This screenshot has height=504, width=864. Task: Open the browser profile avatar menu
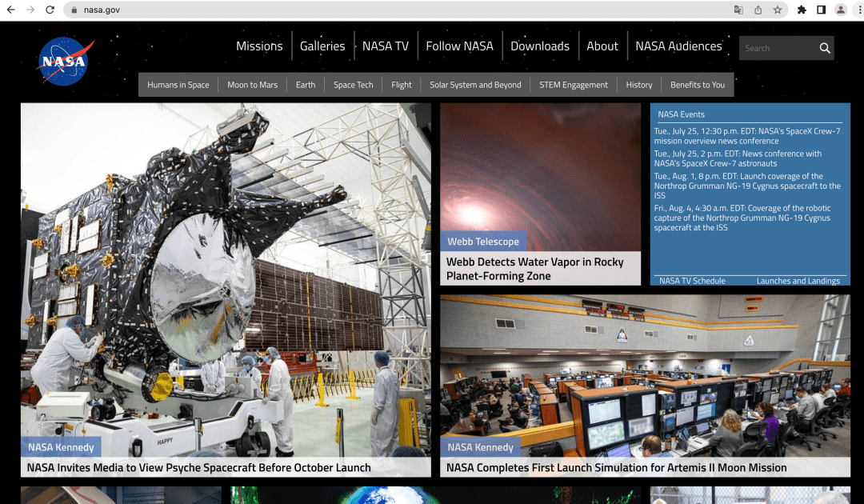click(x=840, y=10)
